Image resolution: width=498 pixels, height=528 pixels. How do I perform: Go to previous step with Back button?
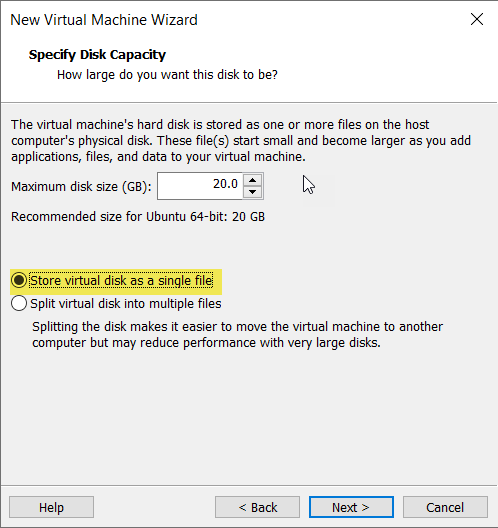point(258,507)
